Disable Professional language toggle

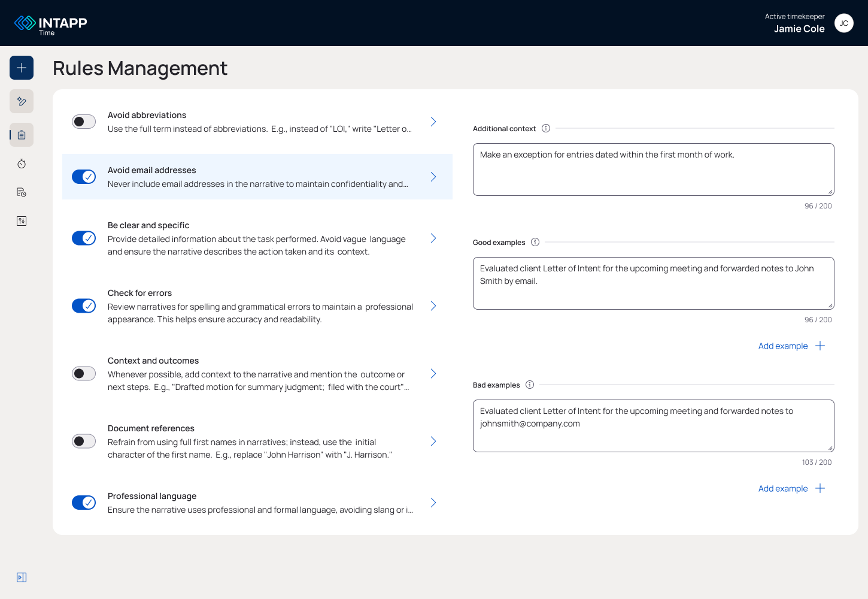click(x=84, y=503)
